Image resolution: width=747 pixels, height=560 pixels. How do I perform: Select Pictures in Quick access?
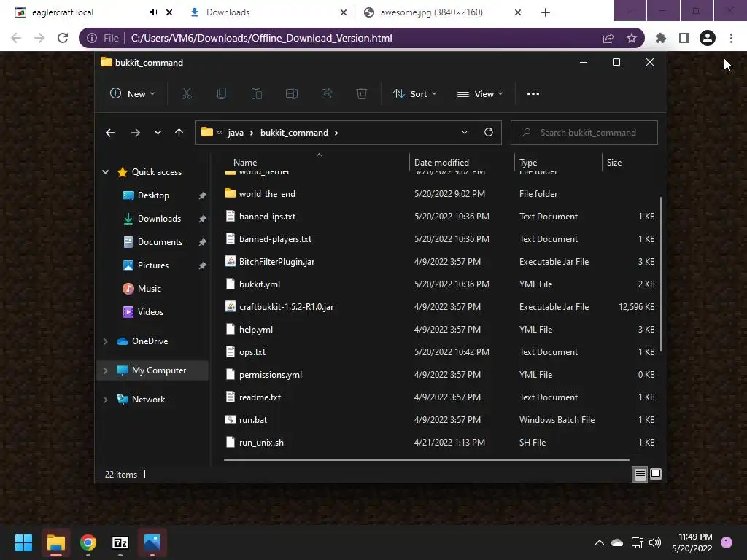(x=153, y=265)
